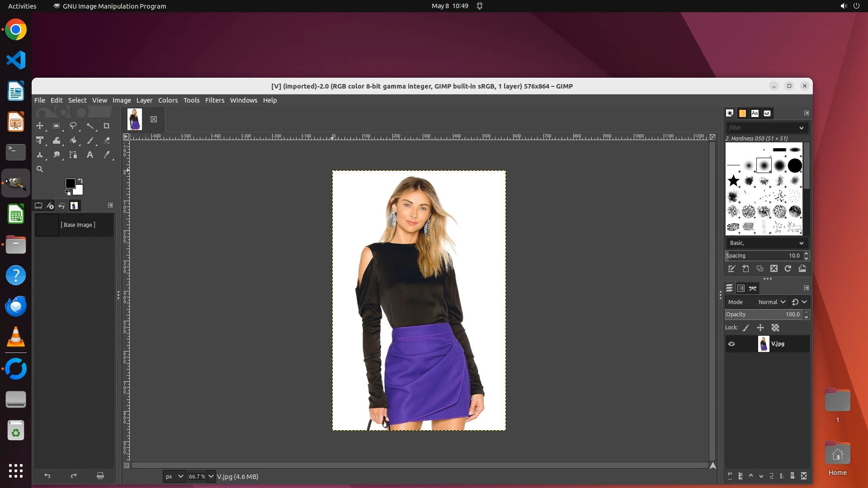Swap foreground and background colors

coord(80,180)
